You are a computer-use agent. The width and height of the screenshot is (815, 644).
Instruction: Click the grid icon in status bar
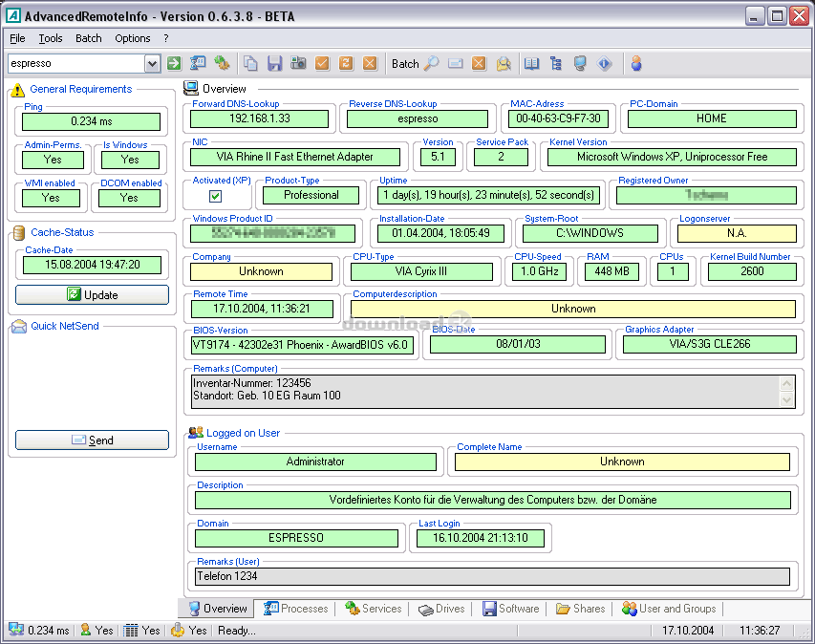(x=131, y=631)
